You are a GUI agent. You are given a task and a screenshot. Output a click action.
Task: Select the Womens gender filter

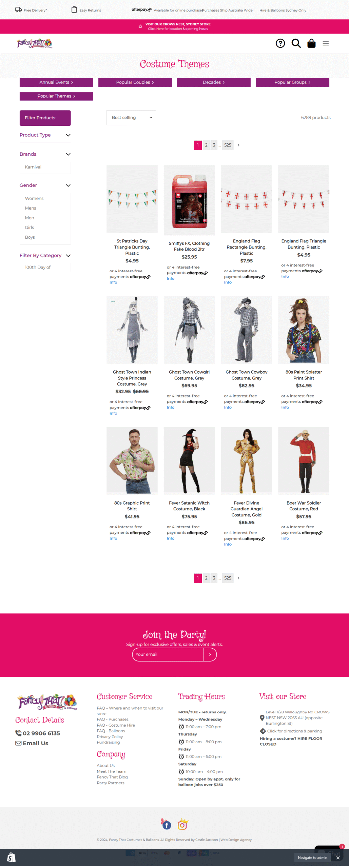[x=34, y=198]
